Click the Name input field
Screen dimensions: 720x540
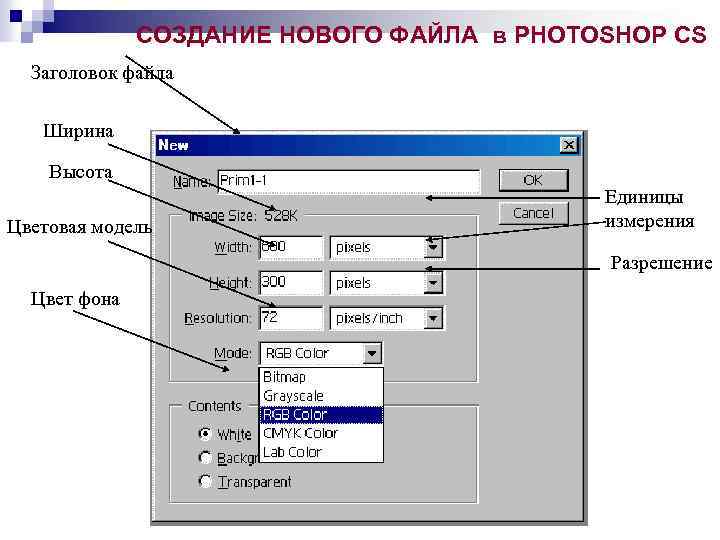349,181
